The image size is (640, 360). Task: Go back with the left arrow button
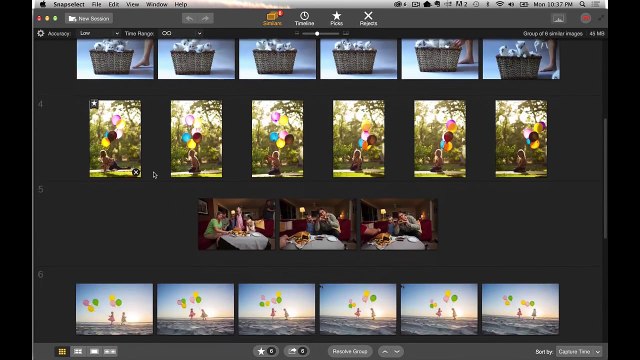pos(189,18)
